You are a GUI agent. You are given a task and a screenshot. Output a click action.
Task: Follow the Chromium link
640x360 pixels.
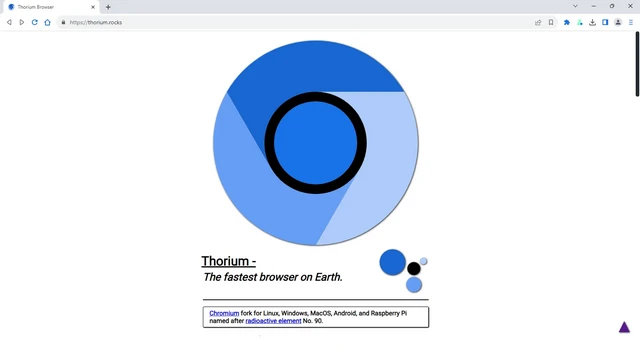coord(224,313)
